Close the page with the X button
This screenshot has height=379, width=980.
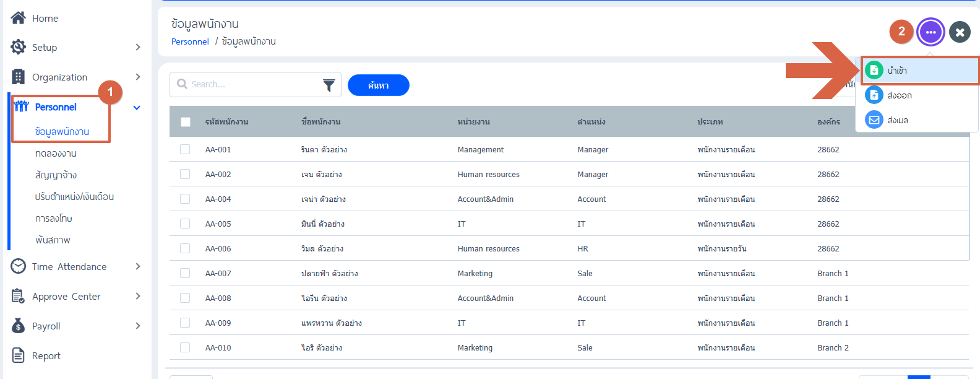[960, 32]
